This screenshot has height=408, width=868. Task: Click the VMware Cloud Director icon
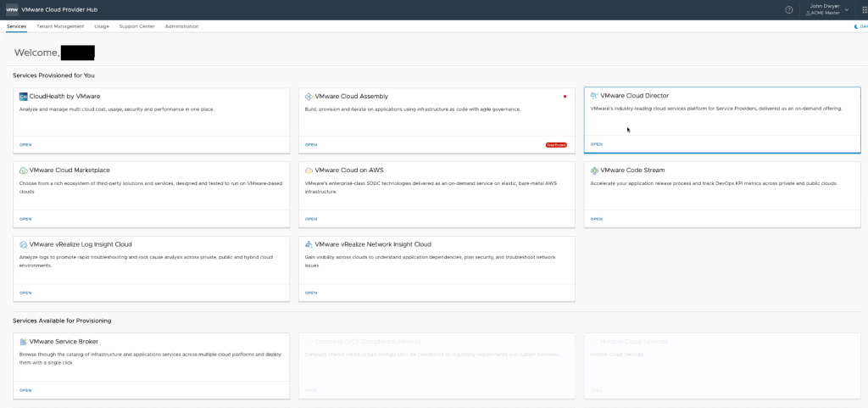pos(594,96)
